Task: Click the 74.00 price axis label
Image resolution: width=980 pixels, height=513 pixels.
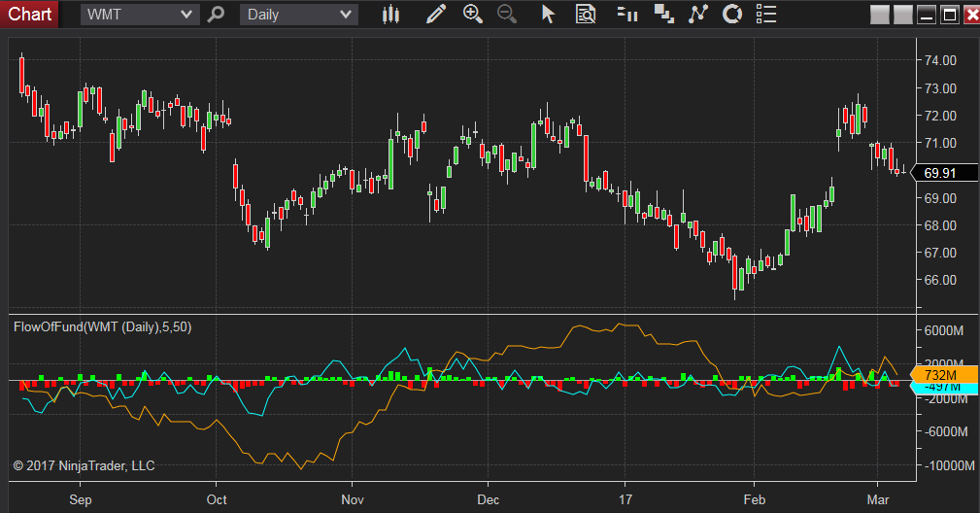Action: point(940,60)
